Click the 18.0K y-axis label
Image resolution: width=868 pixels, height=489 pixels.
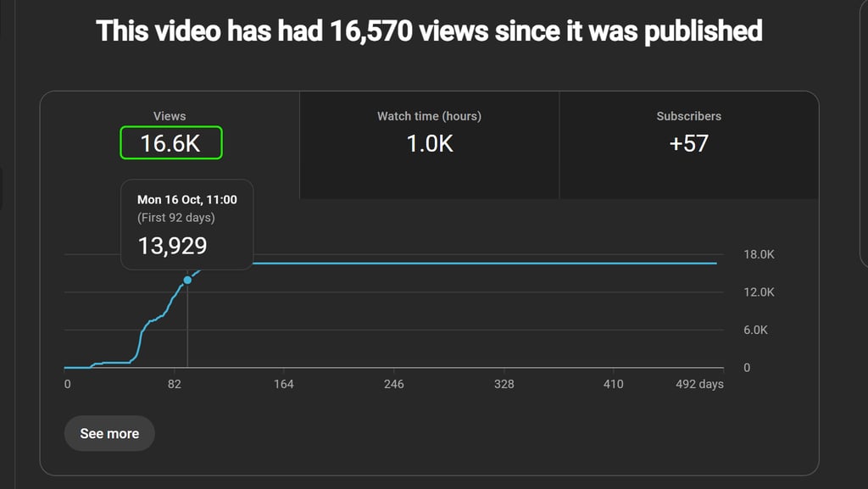tap(759, 254)
